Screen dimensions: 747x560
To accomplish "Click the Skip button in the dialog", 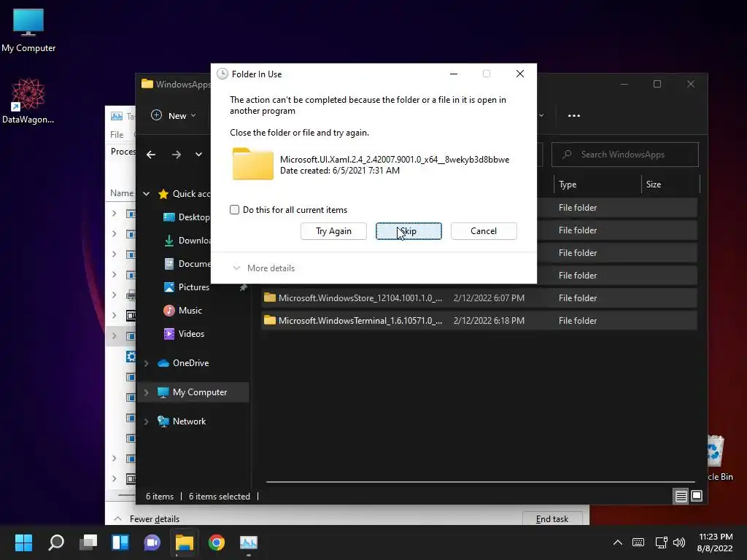I will [409, 231].
